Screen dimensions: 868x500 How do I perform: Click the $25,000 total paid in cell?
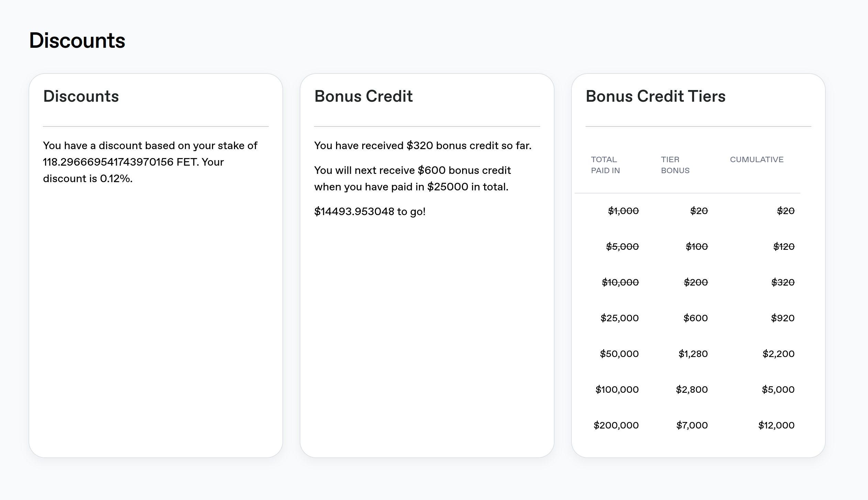(x=619, y=318)
